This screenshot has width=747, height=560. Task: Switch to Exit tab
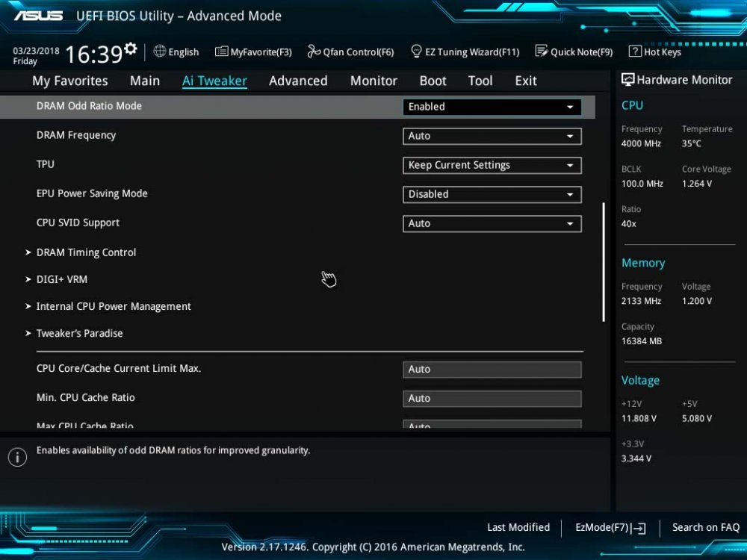tap(526, 81)
